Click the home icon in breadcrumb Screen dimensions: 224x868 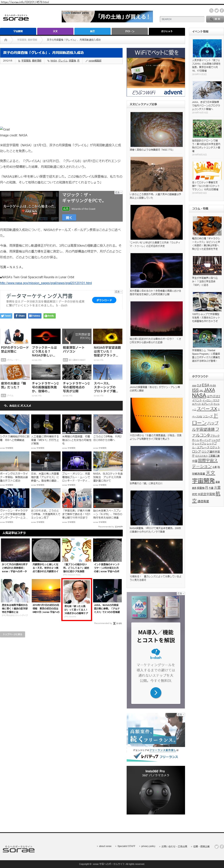pyautogui.click(x=6, y=40)
